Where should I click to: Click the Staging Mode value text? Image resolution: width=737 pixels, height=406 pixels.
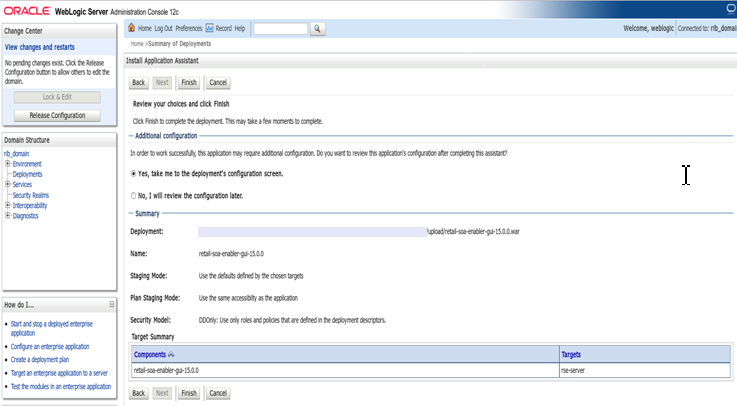251,276
